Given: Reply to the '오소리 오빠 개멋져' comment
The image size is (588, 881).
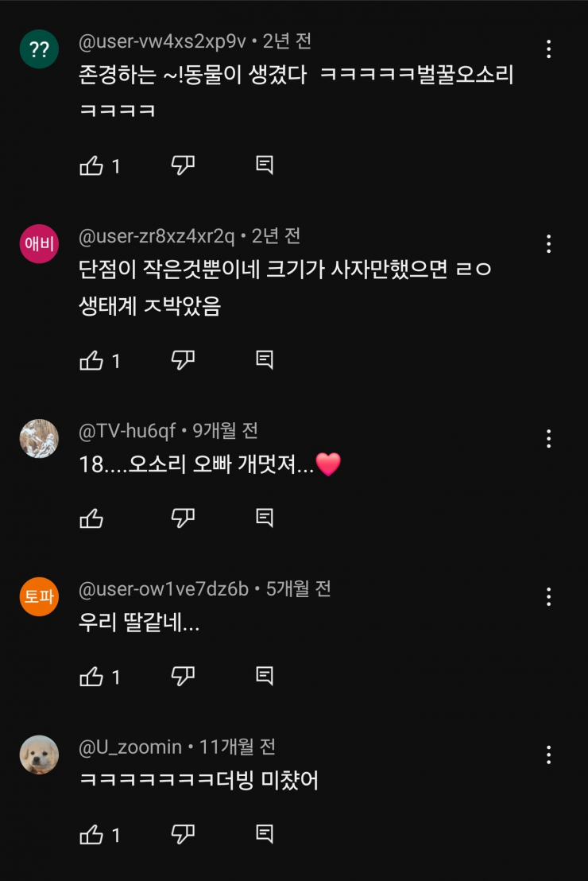Looking at the screenshot, I should [264, 518].
